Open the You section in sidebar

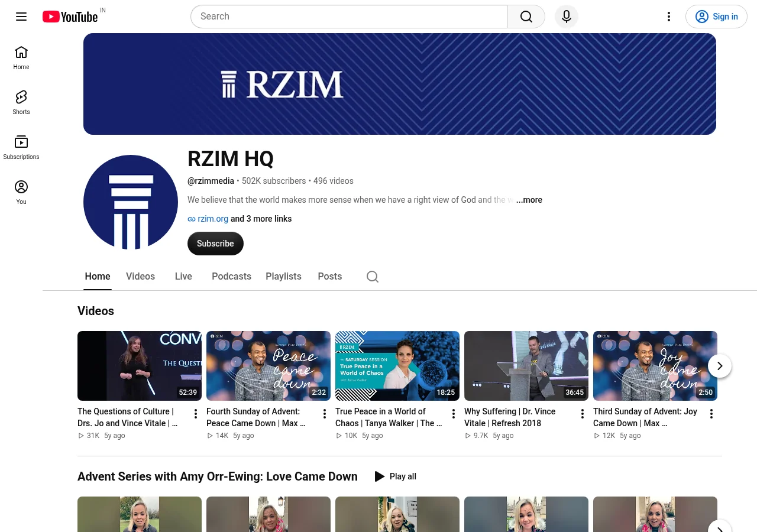coord(21,193)
